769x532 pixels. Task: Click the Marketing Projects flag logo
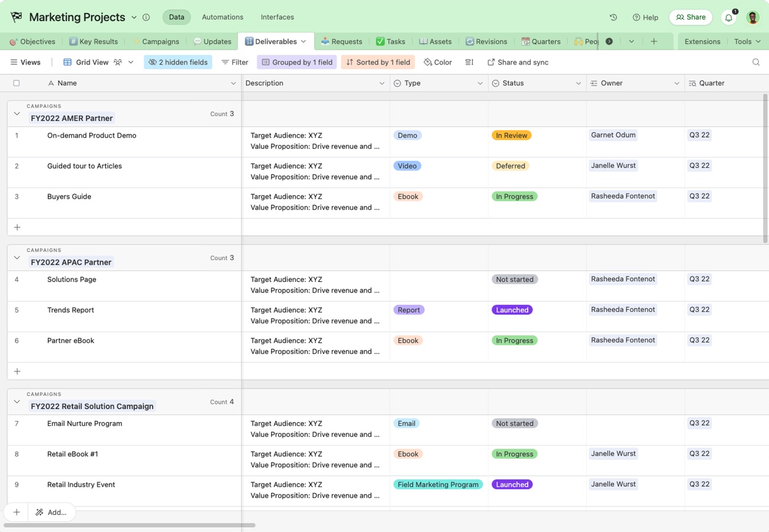coord(17,17)
